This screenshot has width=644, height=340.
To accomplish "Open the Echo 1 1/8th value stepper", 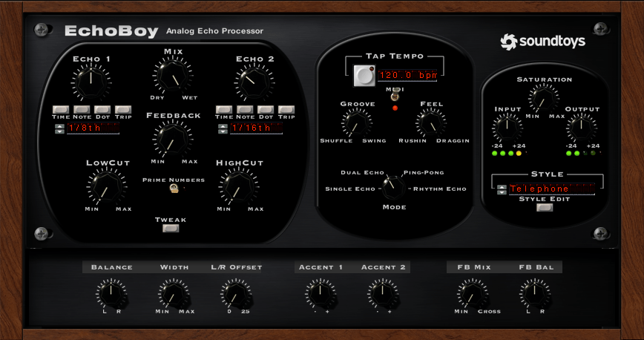I will coord(59,128).
